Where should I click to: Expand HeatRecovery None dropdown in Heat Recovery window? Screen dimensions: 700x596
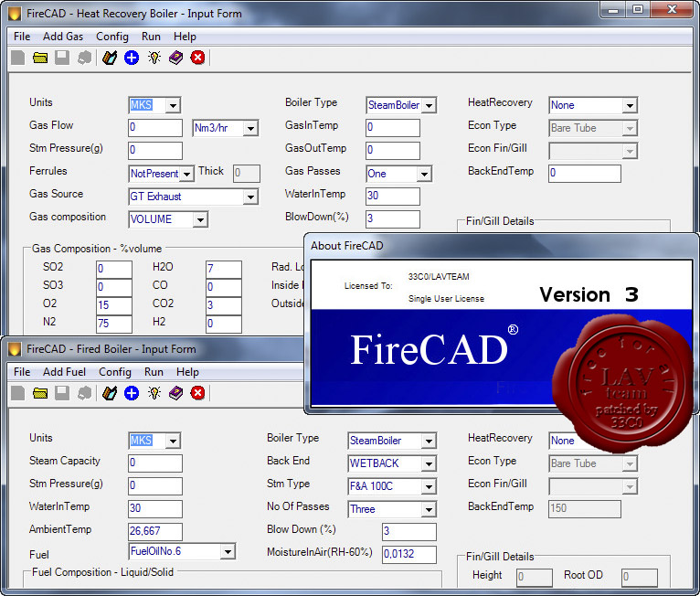click(x=630, y=106)
